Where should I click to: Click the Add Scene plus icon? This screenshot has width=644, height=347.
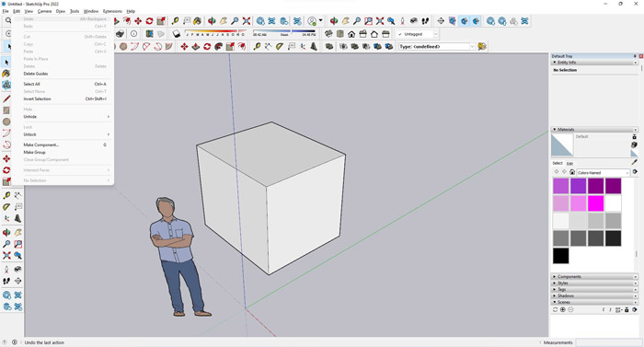tap(563, 309)
